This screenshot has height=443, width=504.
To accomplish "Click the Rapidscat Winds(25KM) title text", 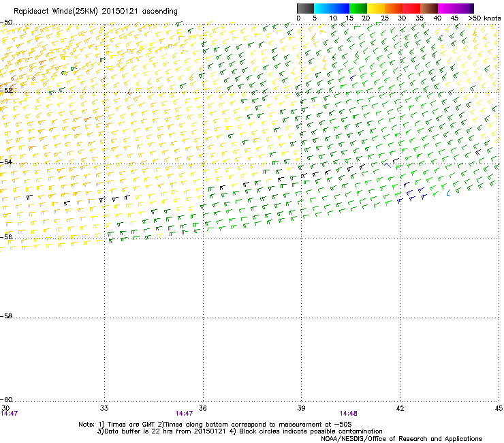I will (95, 12).
